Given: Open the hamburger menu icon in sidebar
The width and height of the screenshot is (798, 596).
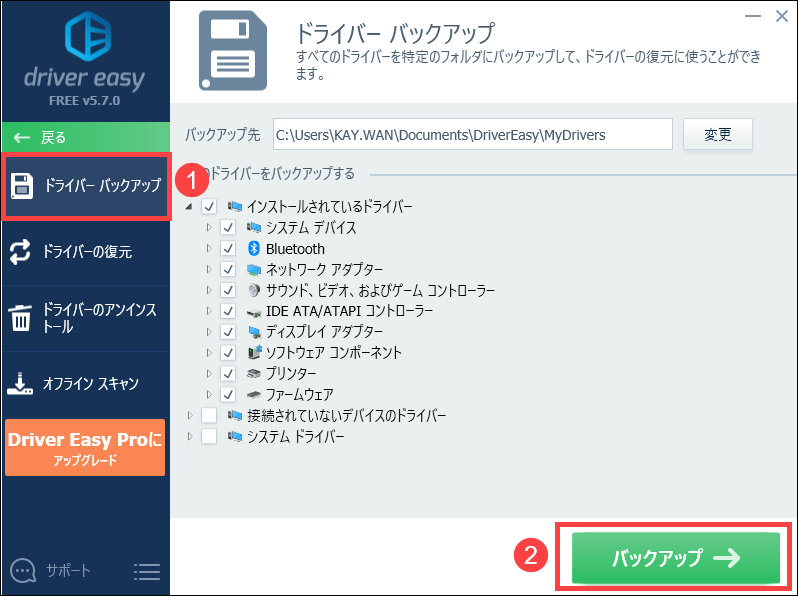Looking at the screenshot, I should [147, 571].
